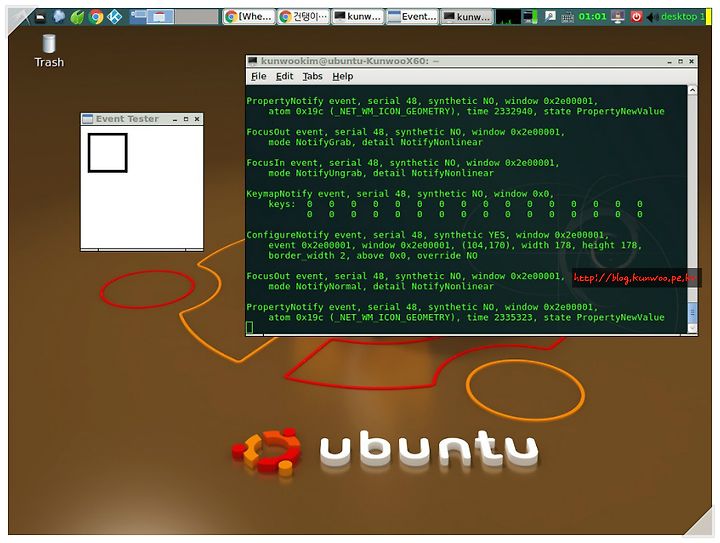Screen dimensions: 720x543
Task: Open the Help menu in terminal
Action: (x=343, y=77)
